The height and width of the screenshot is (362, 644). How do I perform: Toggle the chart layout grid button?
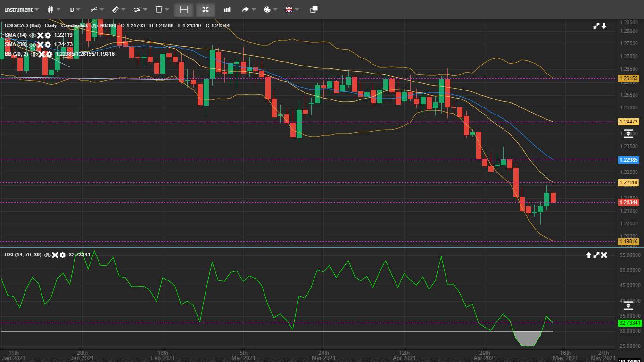coord(184,9)
